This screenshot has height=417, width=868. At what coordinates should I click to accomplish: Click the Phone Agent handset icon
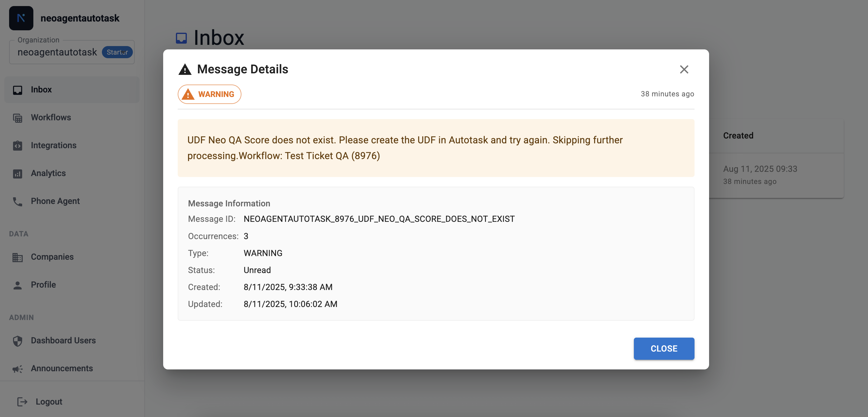click(18, 202)
